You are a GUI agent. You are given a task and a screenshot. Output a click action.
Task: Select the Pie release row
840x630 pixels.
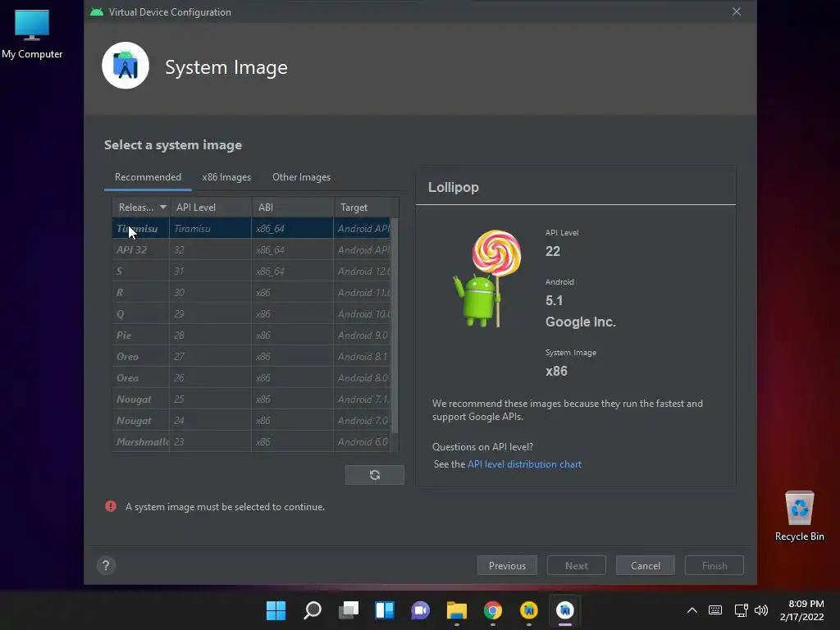(x=251, y=336)
